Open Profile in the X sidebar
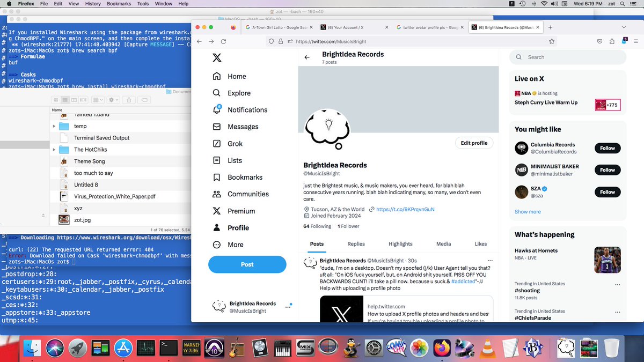The height and width of the screenshot is (362, 644). (x=231, y=228)
